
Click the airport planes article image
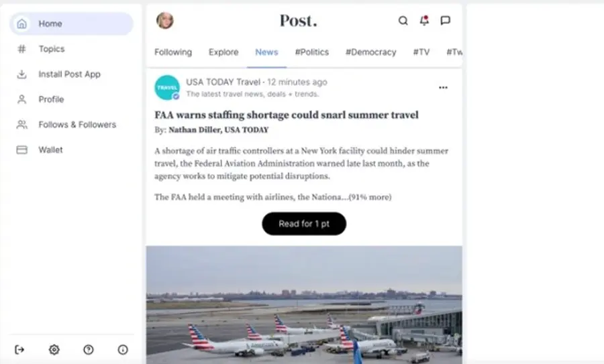tap(304, 304)
